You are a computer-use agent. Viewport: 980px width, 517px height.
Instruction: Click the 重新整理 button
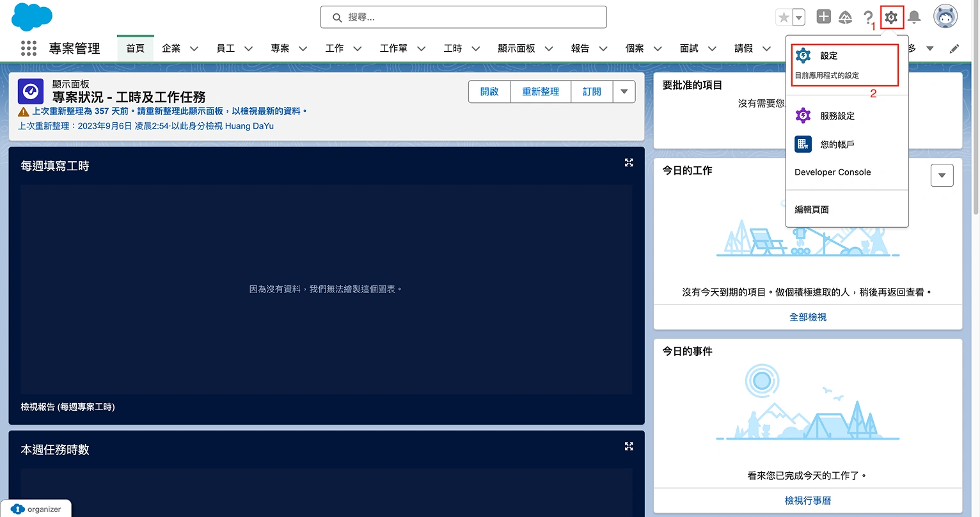point(541,91)
